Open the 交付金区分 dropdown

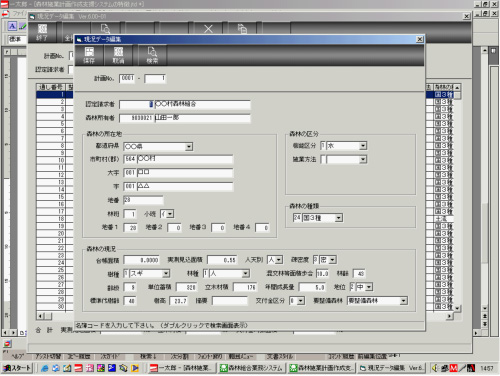(301, 301)
